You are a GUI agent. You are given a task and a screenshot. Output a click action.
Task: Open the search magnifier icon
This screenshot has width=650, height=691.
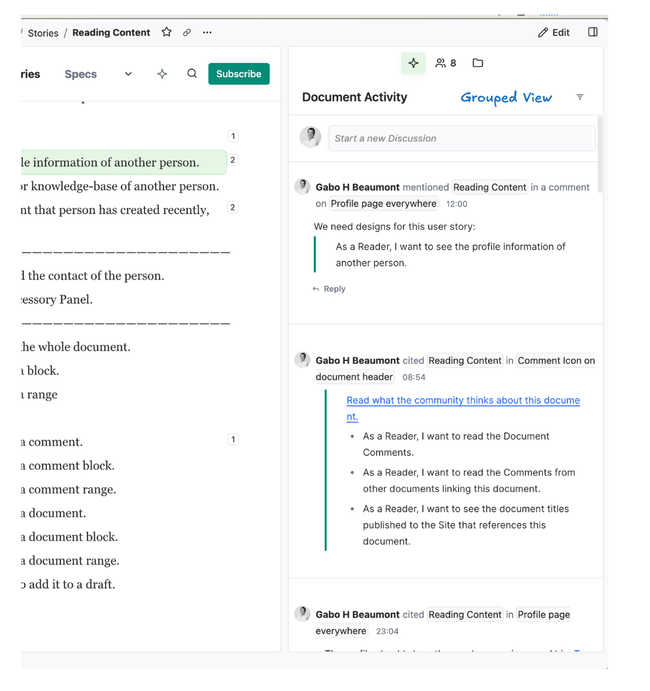(x=192, y=74)
